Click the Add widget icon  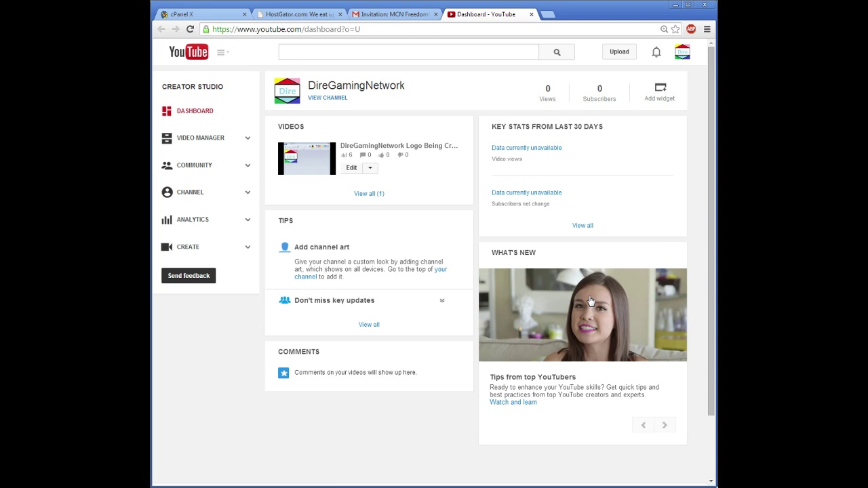[x=660, y=87]
